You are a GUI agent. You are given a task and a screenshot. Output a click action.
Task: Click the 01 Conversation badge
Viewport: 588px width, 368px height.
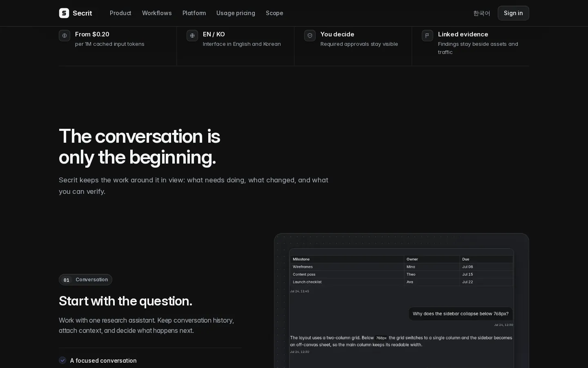pos(85,280)
